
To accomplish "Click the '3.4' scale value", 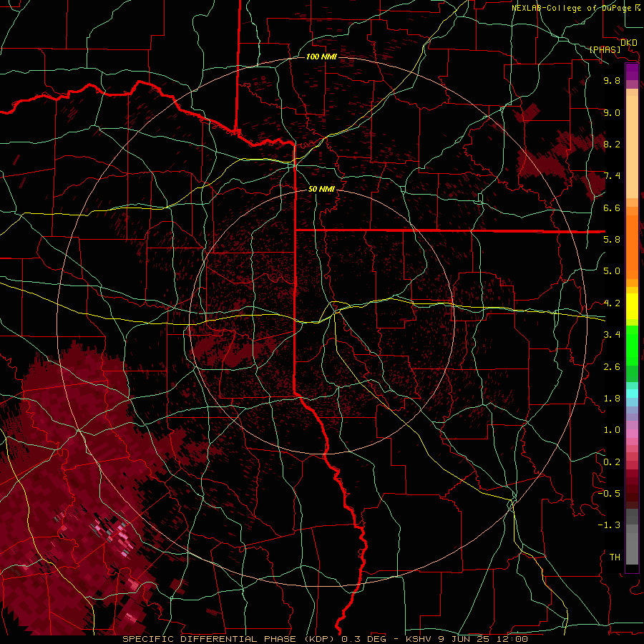I will click(612, 334).
